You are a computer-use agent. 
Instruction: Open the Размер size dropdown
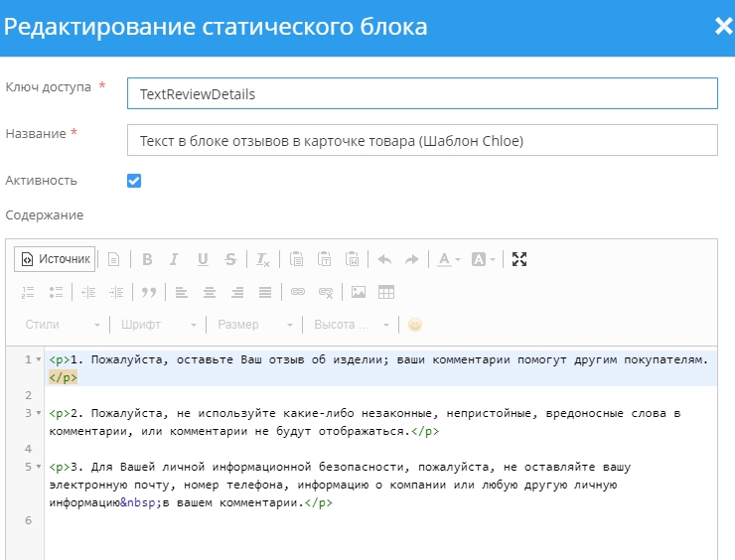pos(254,325)
